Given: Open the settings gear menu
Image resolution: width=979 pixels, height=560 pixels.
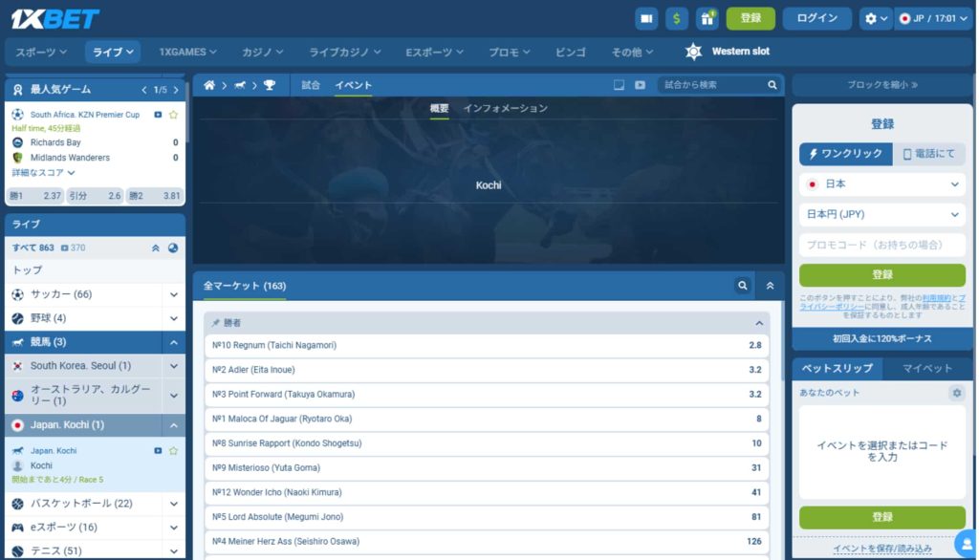Looking at the screenshot, I should (x=876, y=19).
